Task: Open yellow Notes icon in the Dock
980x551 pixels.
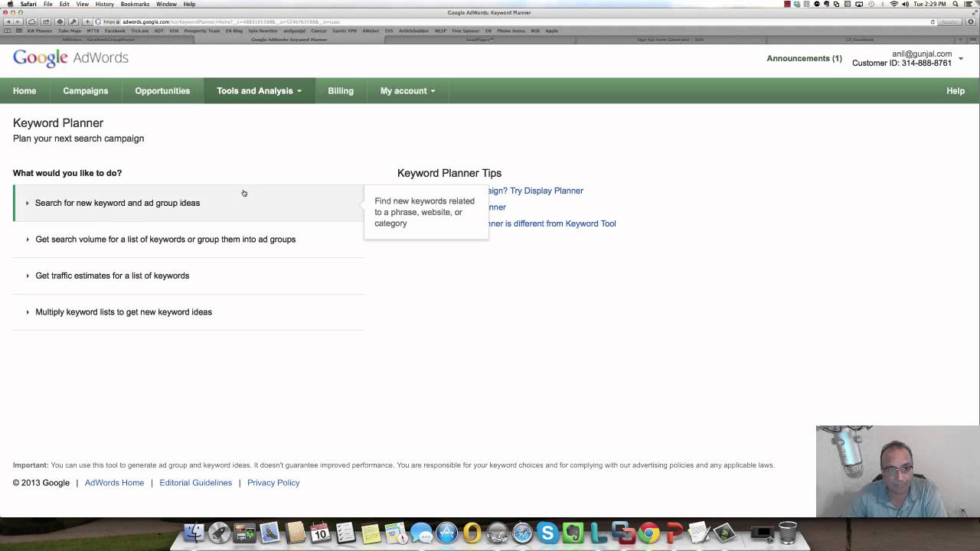Action: pyautogui.click(x=371, y=532)
